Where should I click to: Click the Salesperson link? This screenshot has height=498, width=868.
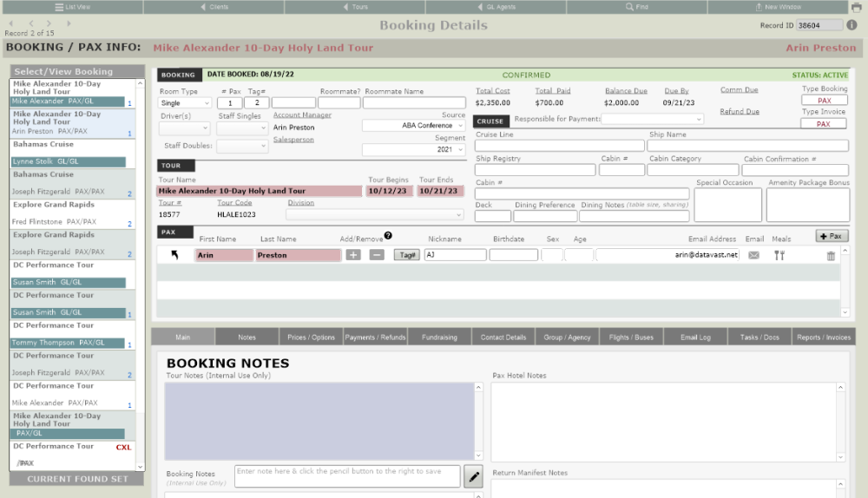pos(293,140)
